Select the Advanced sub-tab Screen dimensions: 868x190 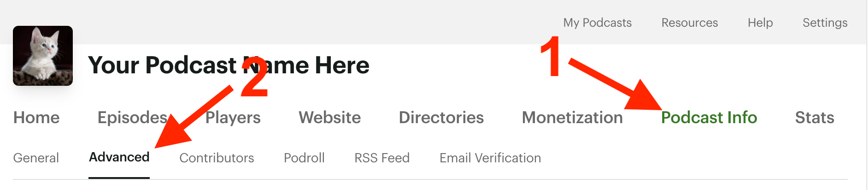[119, 157]
